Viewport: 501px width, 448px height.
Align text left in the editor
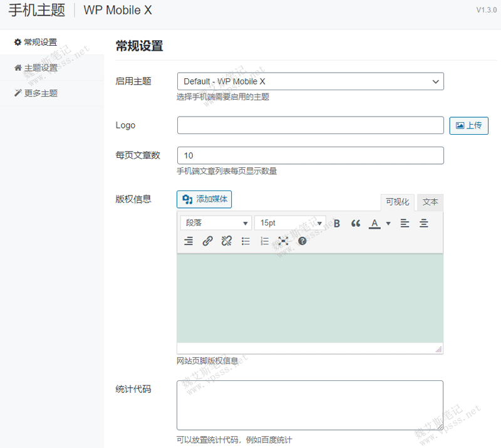tap(405, 223)
